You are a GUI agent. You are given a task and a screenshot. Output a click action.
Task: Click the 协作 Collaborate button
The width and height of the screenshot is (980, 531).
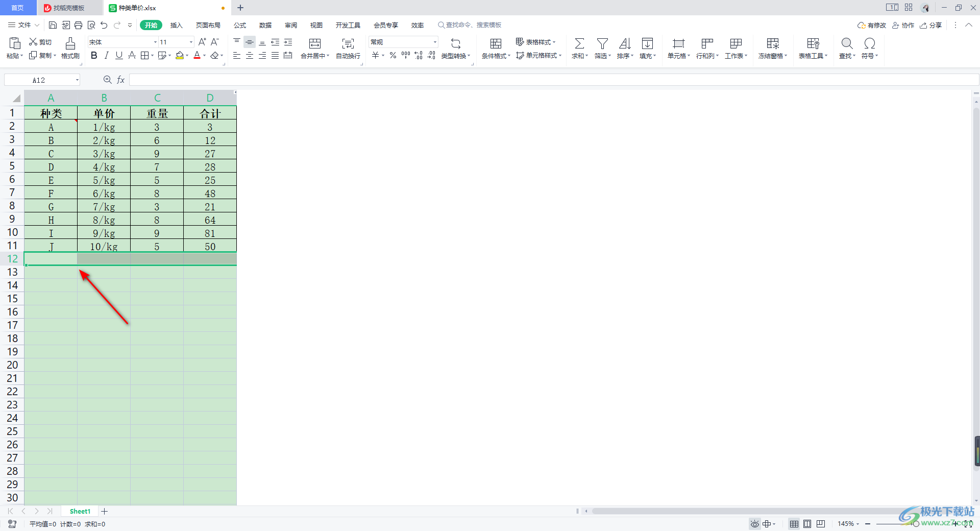click(903, 25)
